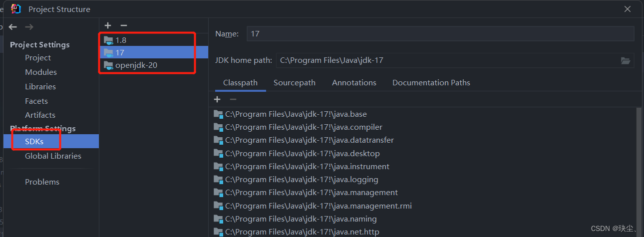
Task: Open Modules settings page
Action: tap(41, 72)
